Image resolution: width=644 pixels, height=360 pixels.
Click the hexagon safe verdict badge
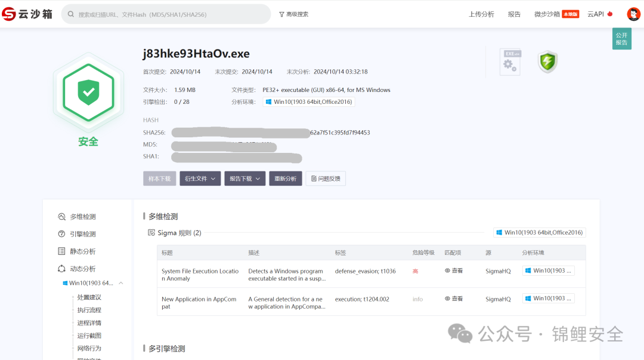[x=88, y=93]
